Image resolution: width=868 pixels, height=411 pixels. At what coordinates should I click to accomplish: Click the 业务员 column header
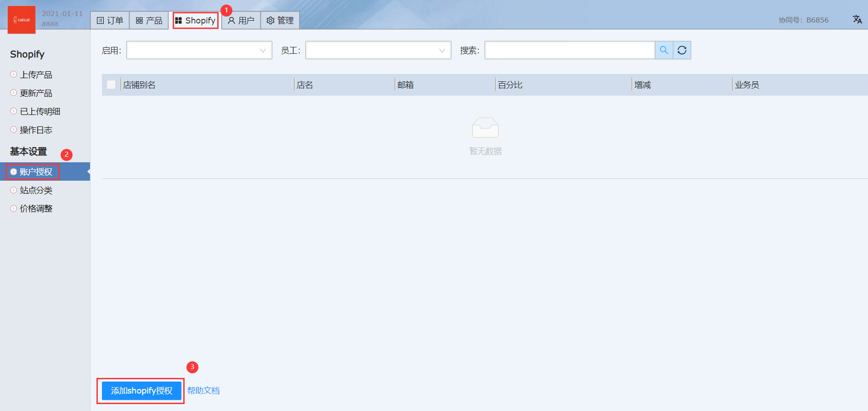coord(747,85)
